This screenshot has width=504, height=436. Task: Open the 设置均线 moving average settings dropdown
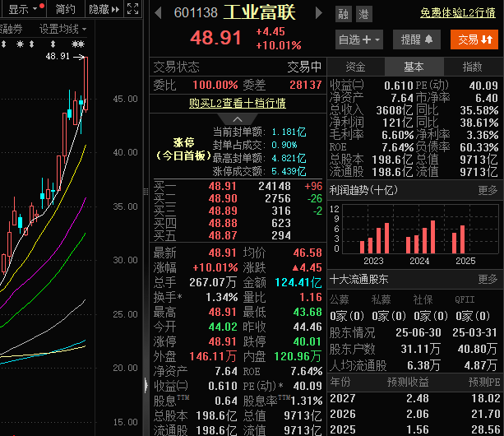pyautogui.click(x=66, y=28)
